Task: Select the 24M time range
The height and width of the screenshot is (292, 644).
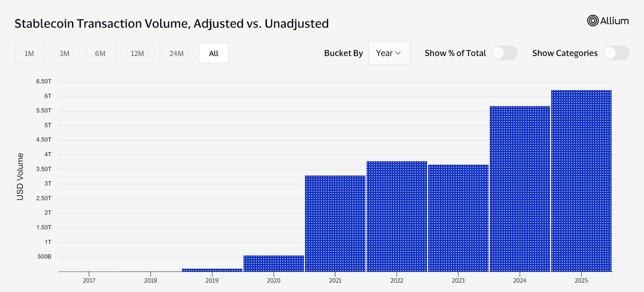Action: (x=176, y=53)
